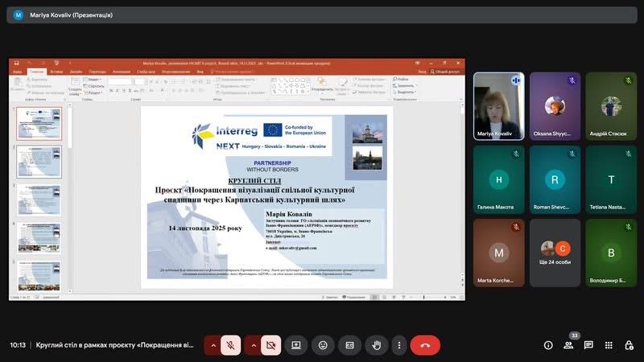Click the Present now screen share icon

296,345
